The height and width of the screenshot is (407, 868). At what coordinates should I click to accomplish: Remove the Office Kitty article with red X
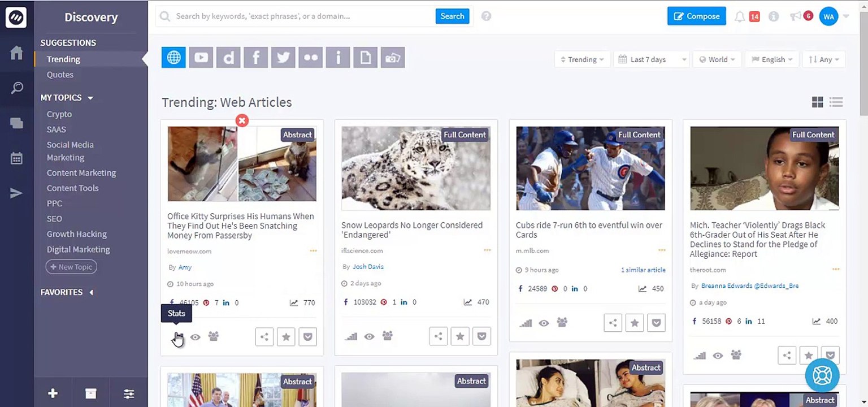tap(242, 120)
